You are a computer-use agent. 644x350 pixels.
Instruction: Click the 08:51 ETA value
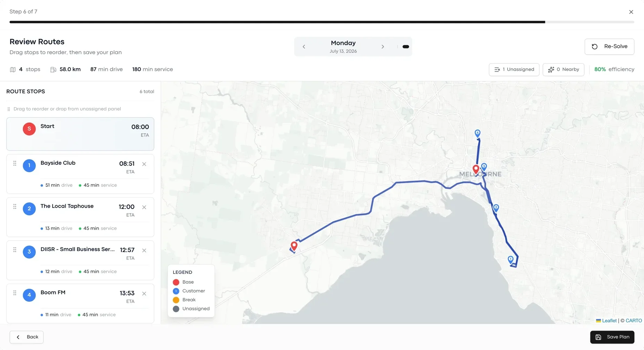(x=127, y=164)
